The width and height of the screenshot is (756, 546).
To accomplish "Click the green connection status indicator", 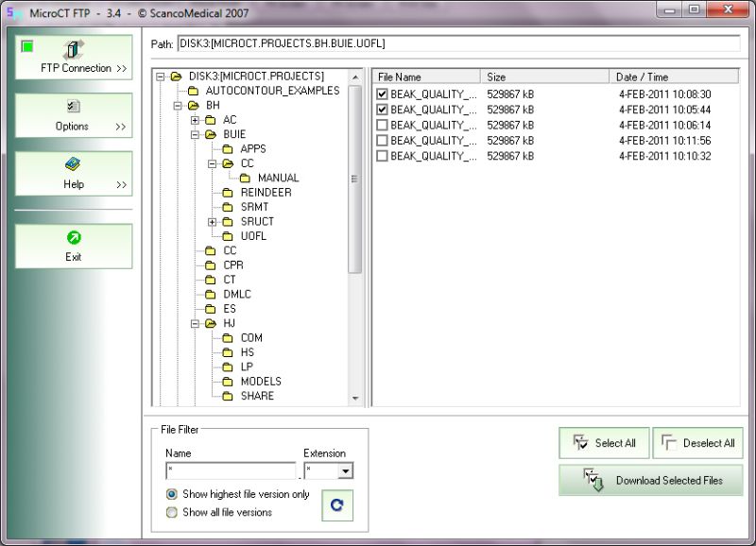I will (27, 46).
